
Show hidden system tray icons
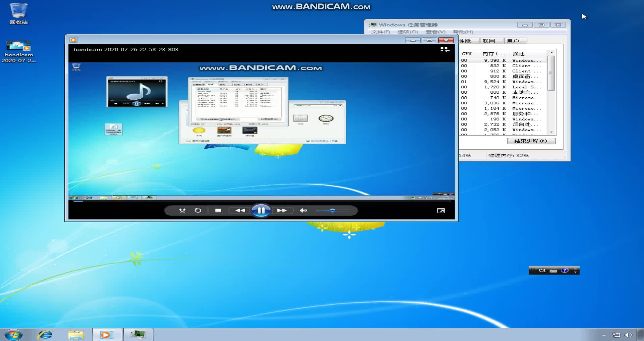604,335
